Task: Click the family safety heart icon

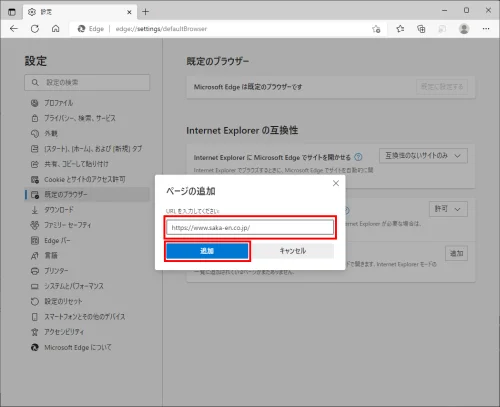Action: point(35,225)
